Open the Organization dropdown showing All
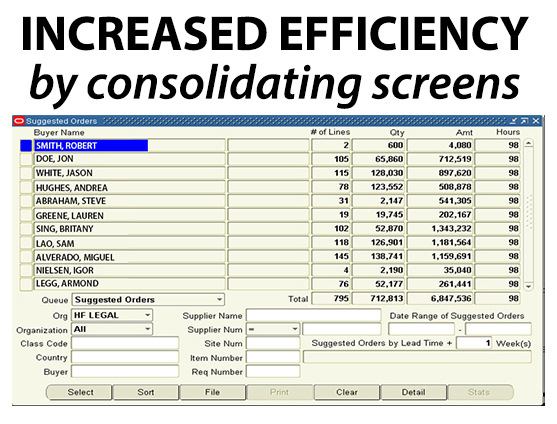This screenshot has height=424, width=557. (x=112, y=329)
